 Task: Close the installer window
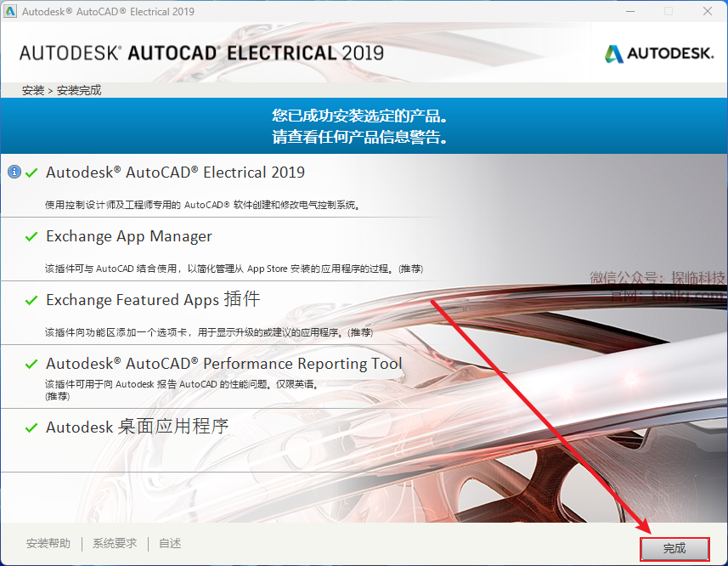tap(708, 11)
